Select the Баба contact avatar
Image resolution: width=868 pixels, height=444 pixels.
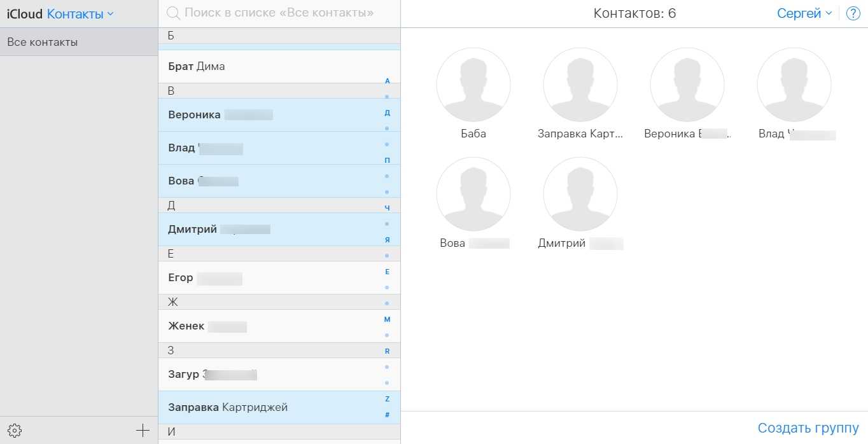tap(473, 85)
